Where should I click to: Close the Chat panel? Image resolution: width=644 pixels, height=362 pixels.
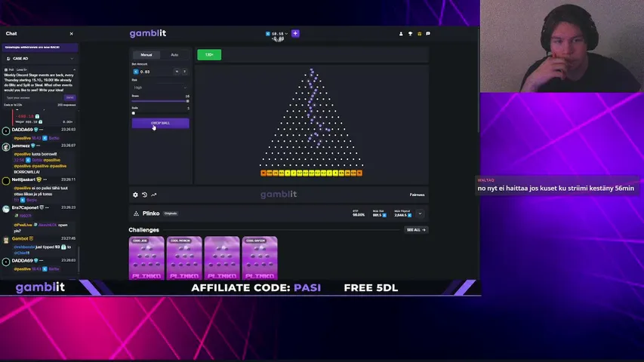tap(72, 34)
